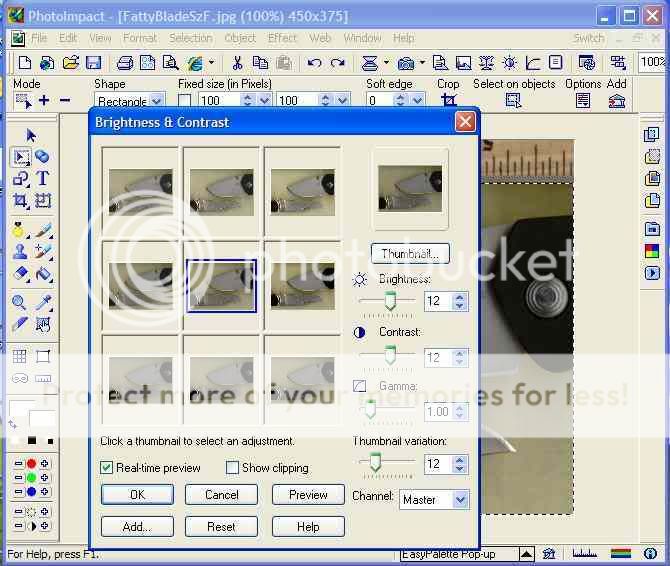Enable the Show clipping checkbox
The width and height of the screenshot is (670, 566).
232,467
